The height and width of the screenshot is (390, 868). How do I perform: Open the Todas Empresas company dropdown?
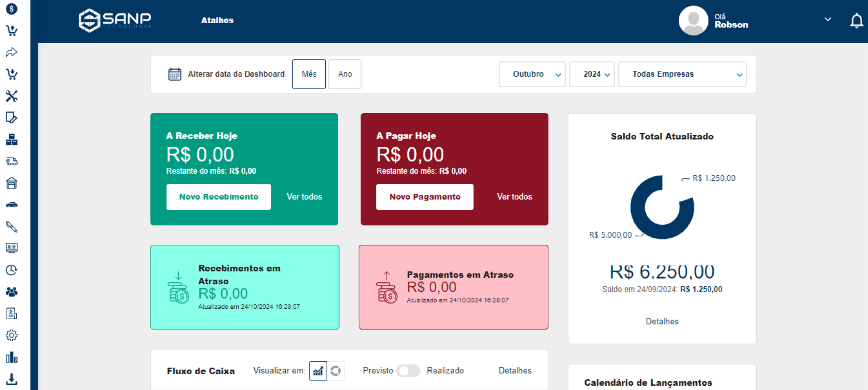(683, 74)
